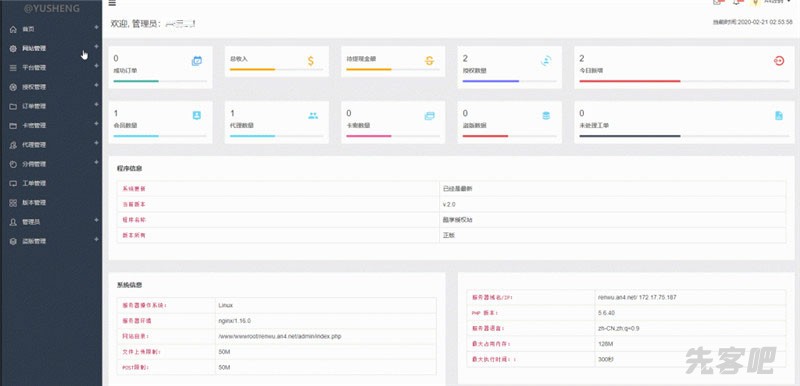Expand 管理员 with its plus sign

96,220
